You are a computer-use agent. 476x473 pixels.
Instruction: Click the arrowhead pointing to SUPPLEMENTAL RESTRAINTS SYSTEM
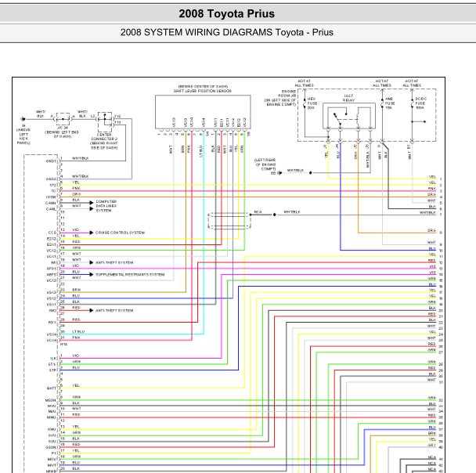pyautogui.click(x=92, y=275)
